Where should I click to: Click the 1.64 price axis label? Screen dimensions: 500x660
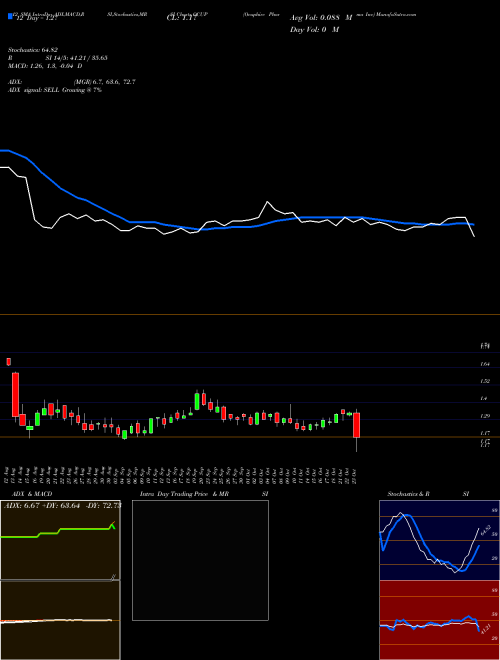[484, 364]
